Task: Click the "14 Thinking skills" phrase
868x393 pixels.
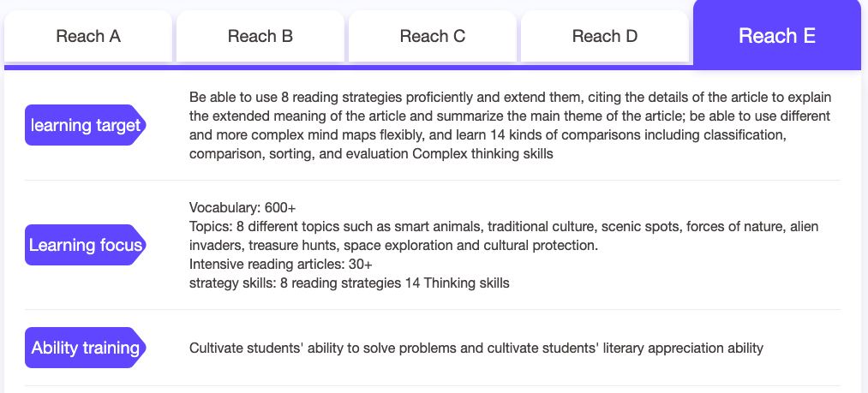Action: pos(458,283)
